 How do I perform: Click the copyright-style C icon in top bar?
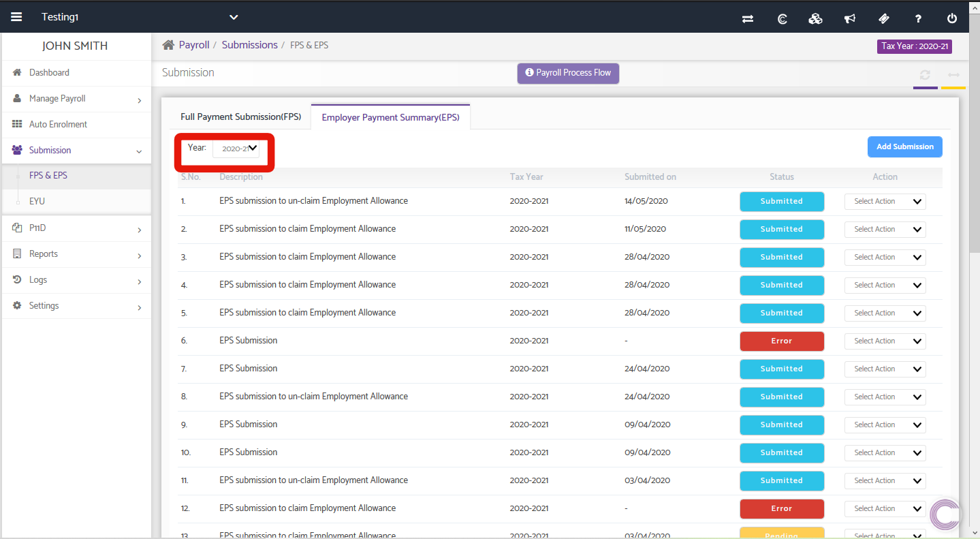783,19
